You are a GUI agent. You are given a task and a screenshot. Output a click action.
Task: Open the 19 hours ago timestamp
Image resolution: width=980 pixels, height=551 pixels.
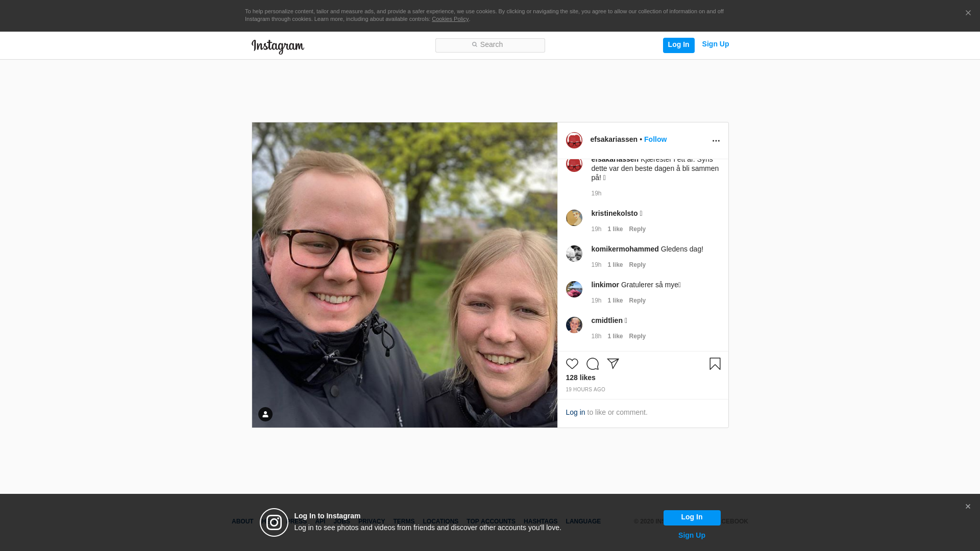click(x=585, y=390)
